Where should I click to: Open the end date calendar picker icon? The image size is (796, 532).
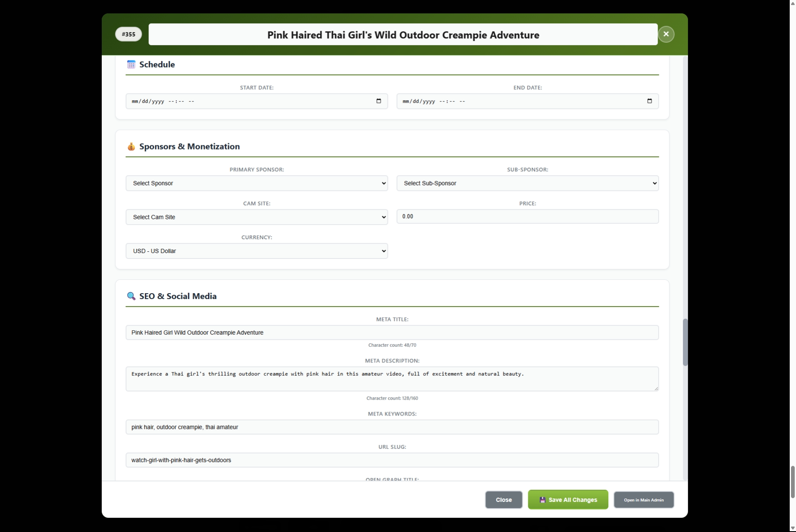(649, 101)
